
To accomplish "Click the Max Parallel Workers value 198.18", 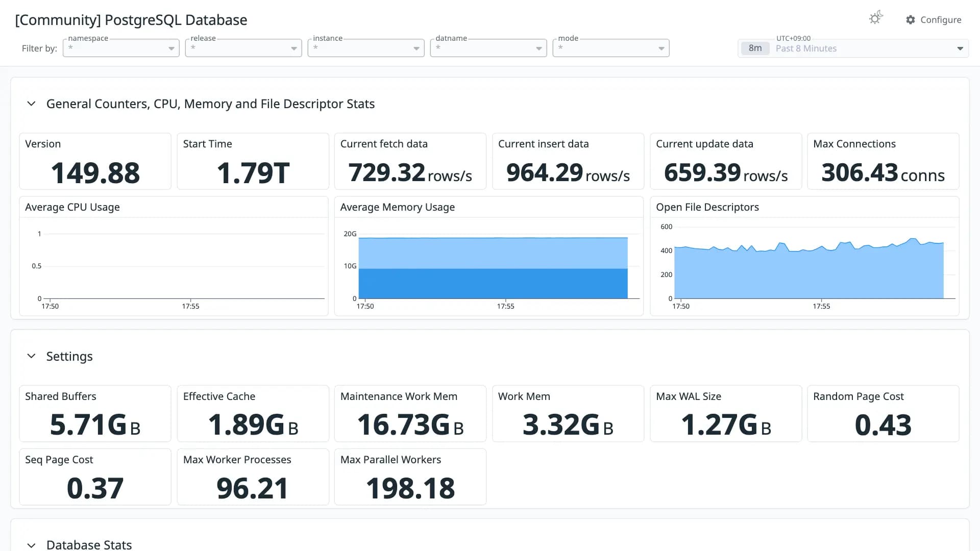I will coord(410,488).
